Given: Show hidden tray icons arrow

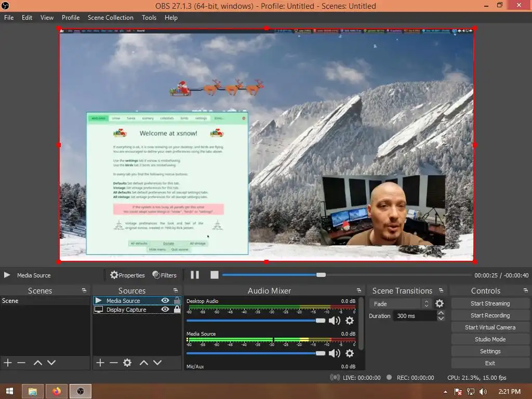Looking at the screenshot, I should (445, 392).
